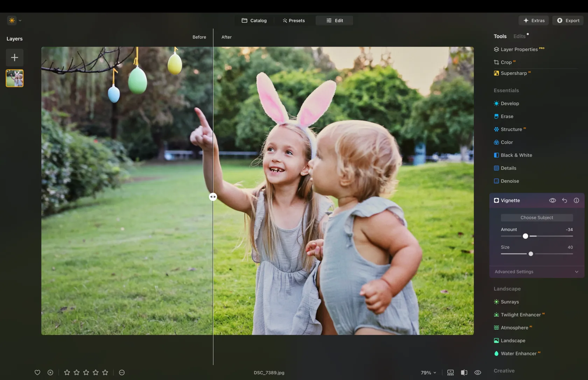588x380 pixels.
Task: Toggle Vignette visibility eye icon
Action: [x=552, y=200]
